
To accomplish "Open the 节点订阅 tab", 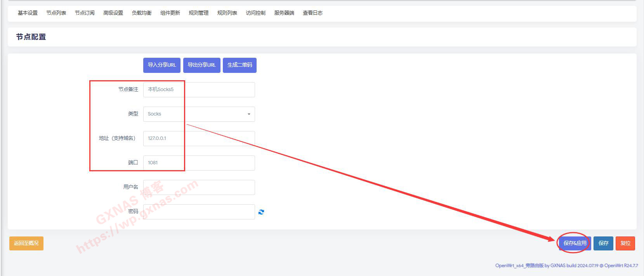I will tap(85, 13).
